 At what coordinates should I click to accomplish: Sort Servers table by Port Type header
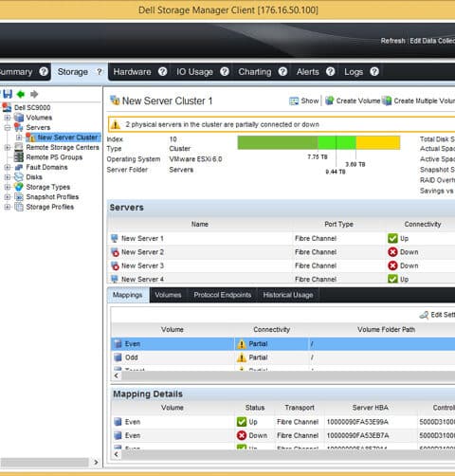click(x=338, y=224)
